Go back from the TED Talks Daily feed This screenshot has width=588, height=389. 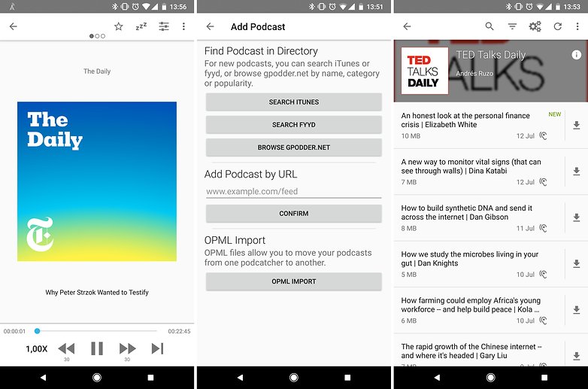click(407, 26)
